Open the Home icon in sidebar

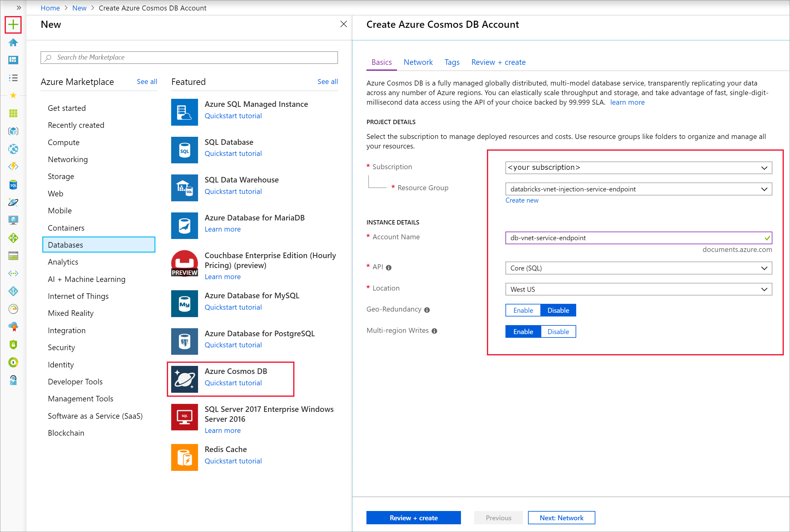[x=13, y=42]
